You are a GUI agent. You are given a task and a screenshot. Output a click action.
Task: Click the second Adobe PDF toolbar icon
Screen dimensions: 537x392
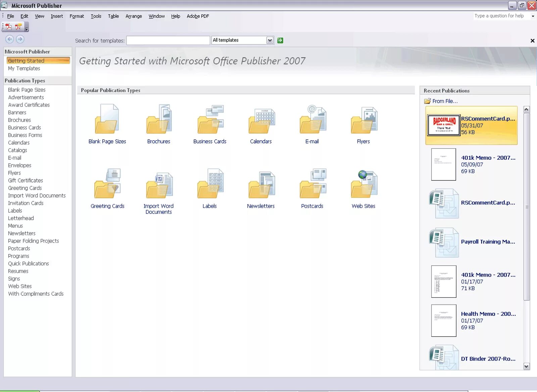(x=18, y=27)
